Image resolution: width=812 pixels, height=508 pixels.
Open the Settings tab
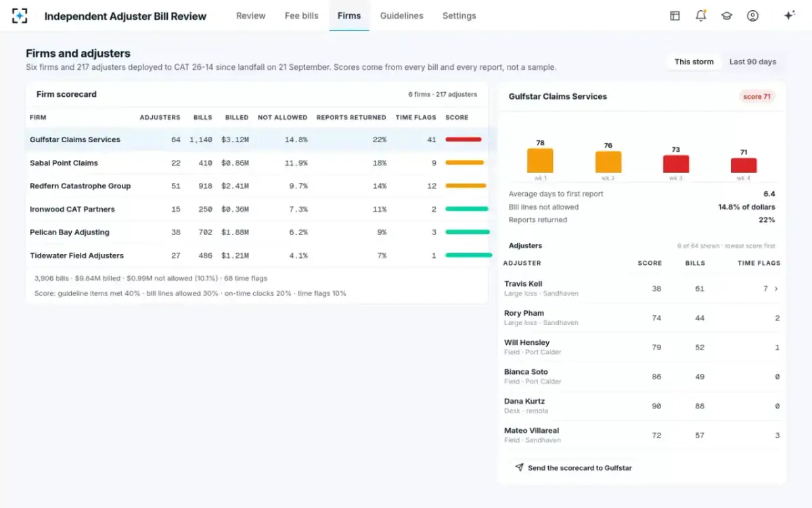point(459,16)
